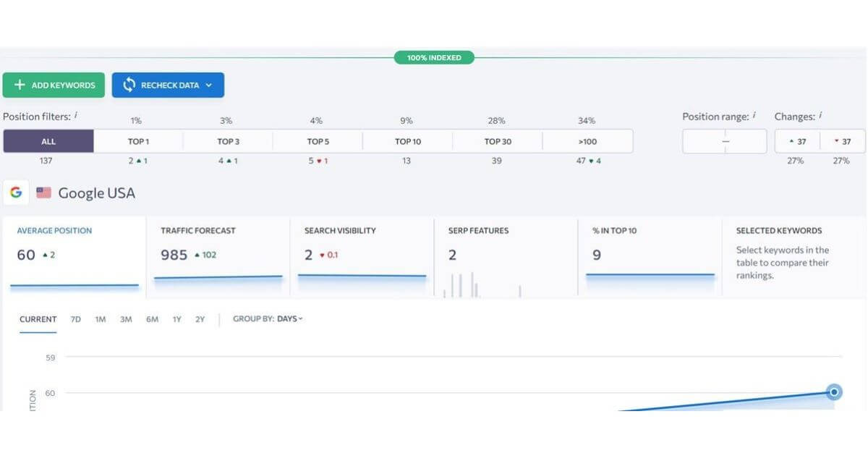Click the SERP Features bar chart

pyautogui.click(x=482, y=284)
